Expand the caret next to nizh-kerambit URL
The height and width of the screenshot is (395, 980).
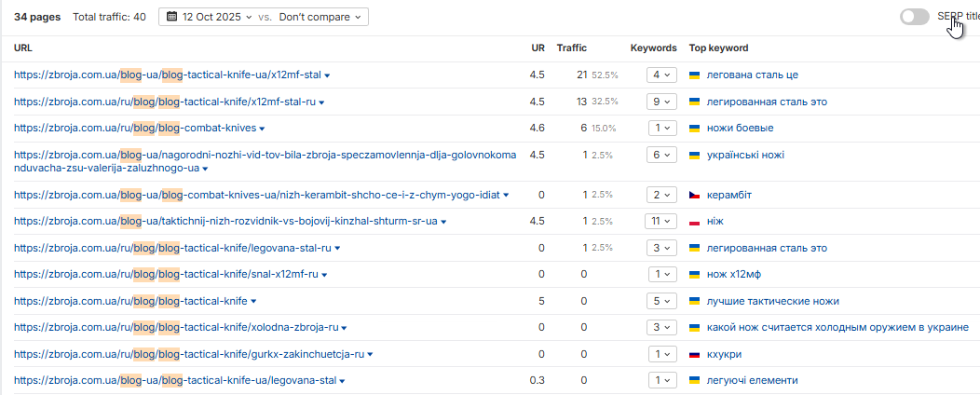click(506, 196)
